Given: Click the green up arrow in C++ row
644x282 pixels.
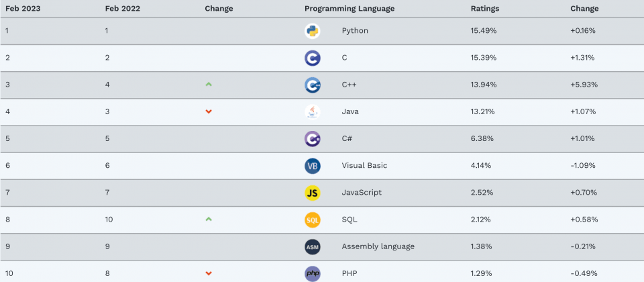Looking at the screenshot, I should [x=208, y=85].
